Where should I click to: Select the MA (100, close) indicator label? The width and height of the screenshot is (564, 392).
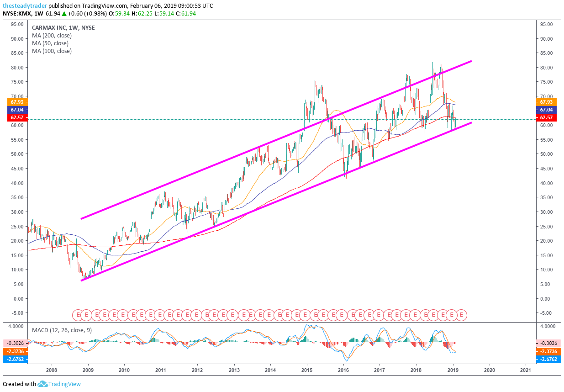coord(52,51)
